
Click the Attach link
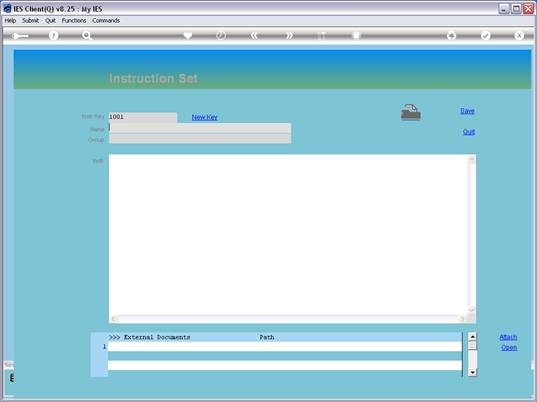[508, 337]
